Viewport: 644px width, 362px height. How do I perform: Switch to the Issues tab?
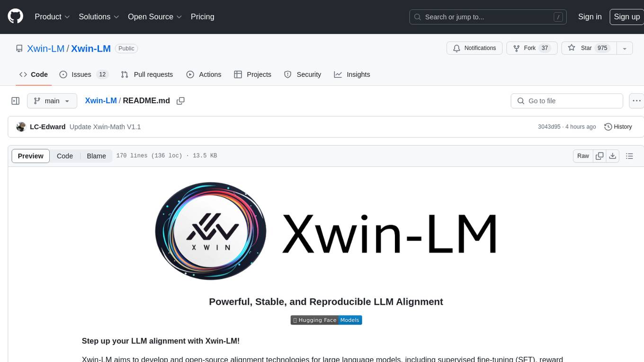click(x=84, y=74)
